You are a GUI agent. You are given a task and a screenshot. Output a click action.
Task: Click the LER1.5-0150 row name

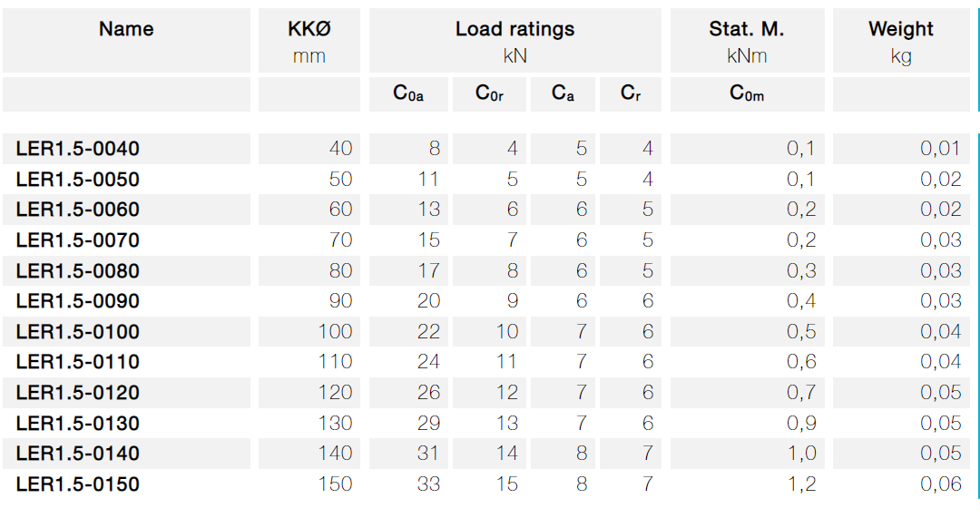click(x=77, y=484)
